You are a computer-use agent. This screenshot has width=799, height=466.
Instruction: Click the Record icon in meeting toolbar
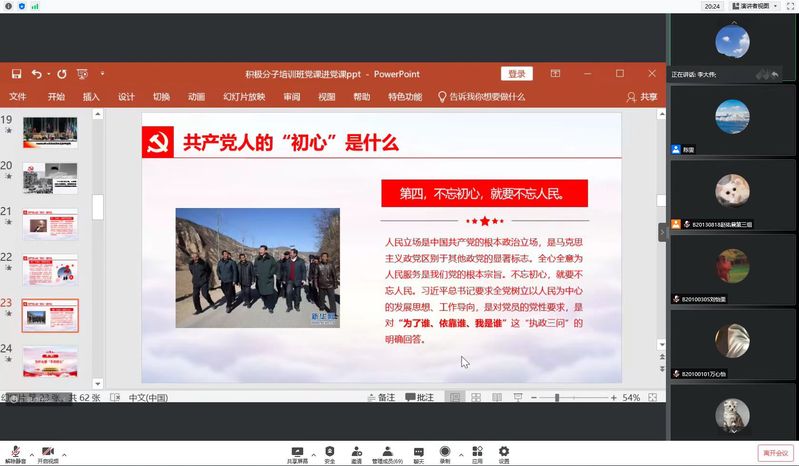[x=445, y=451]
